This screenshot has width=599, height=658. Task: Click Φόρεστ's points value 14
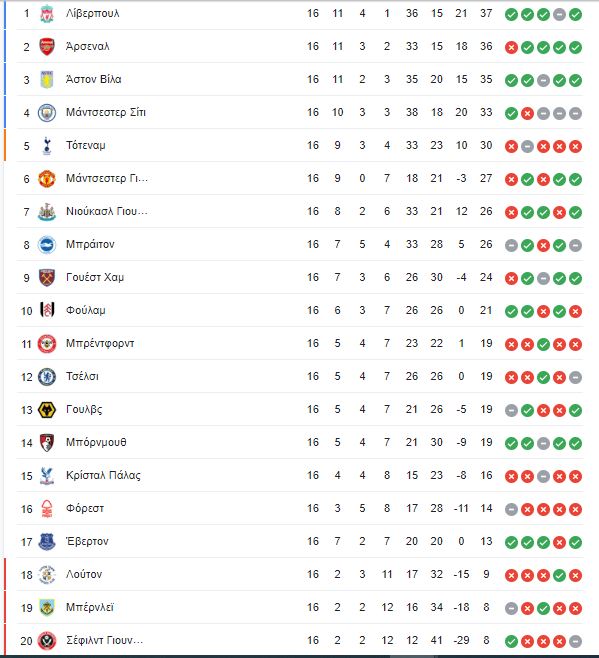click(486, 509)
